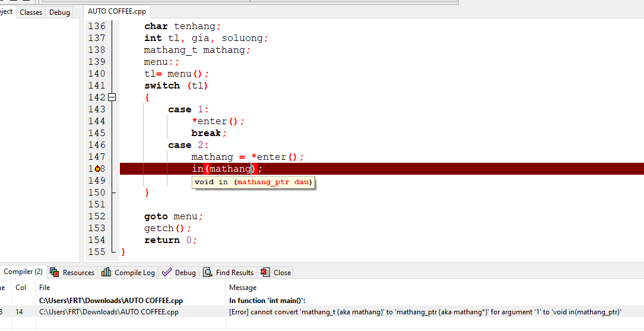Viewport: 644px width, 331px height.
Task: Click the Col column header
Action: click(21, 288)
